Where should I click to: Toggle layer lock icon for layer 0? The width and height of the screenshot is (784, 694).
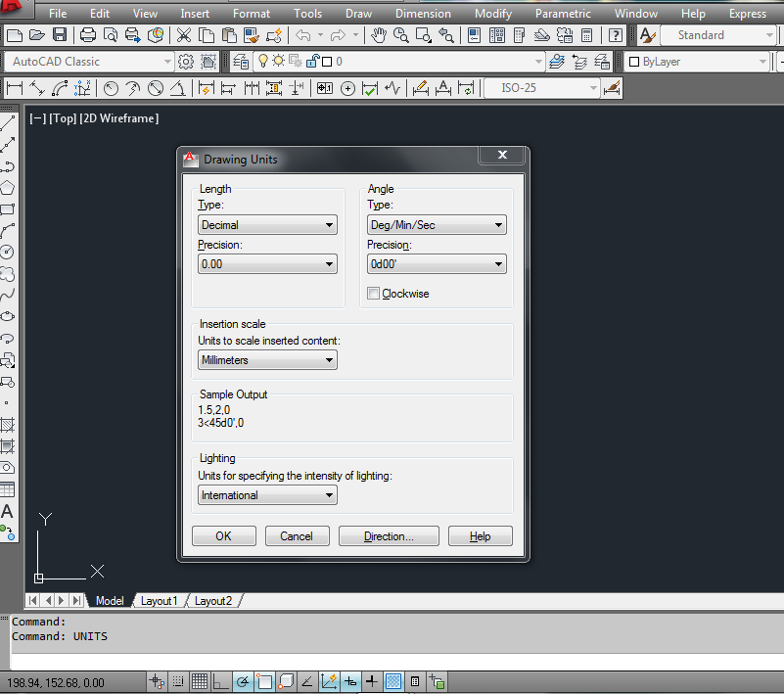(x=313, y=62)
